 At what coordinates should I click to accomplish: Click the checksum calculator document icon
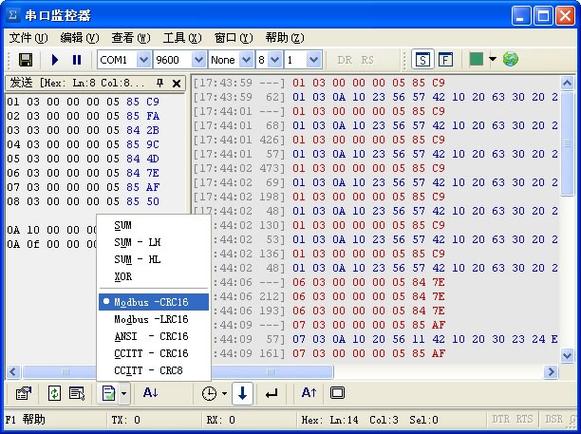point(109,393)
